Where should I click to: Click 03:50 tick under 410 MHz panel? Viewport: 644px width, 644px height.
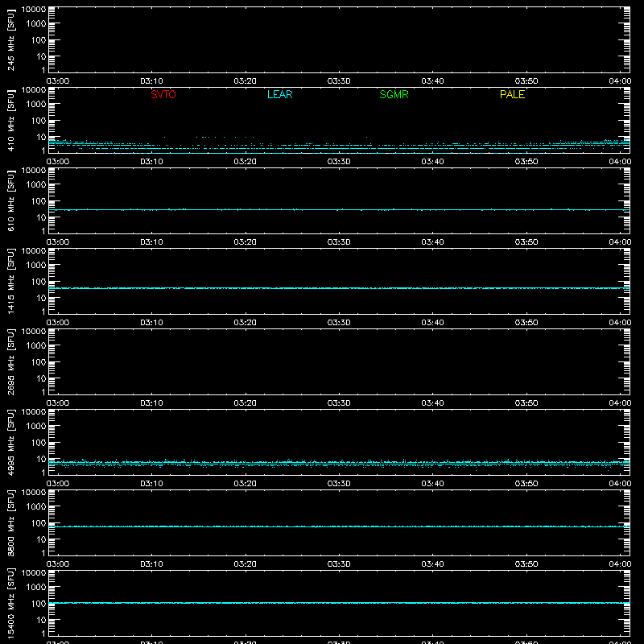526,162
